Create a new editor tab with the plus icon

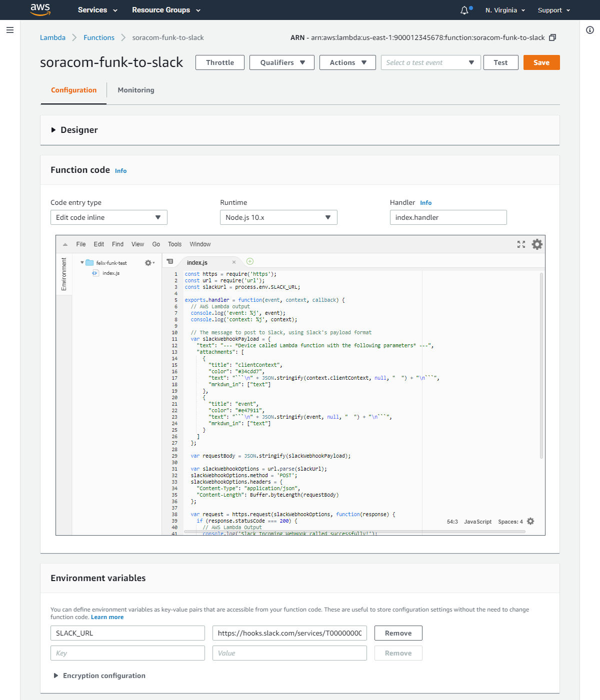click(x=249, y=261)
